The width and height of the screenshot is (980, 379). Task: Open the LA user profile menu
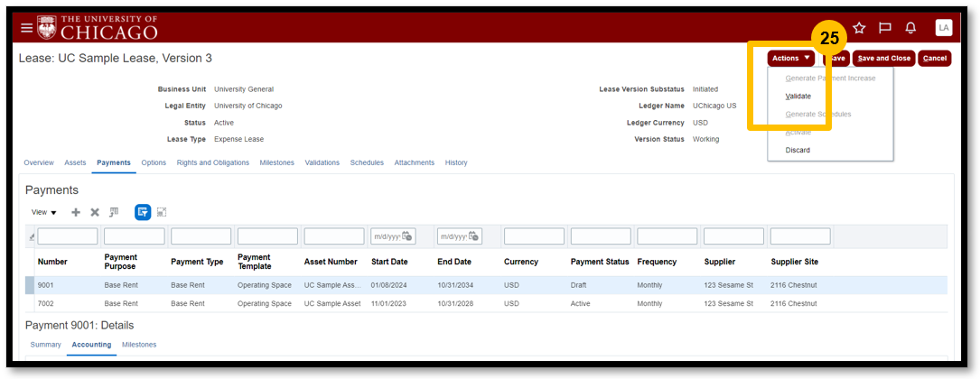coord(943,27)
